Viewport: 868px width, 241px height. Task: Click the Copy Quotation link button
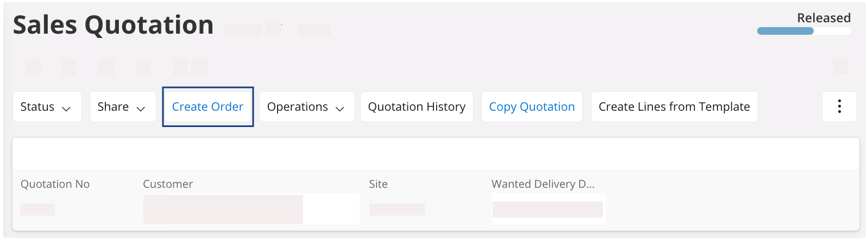(x=532, y=107)
